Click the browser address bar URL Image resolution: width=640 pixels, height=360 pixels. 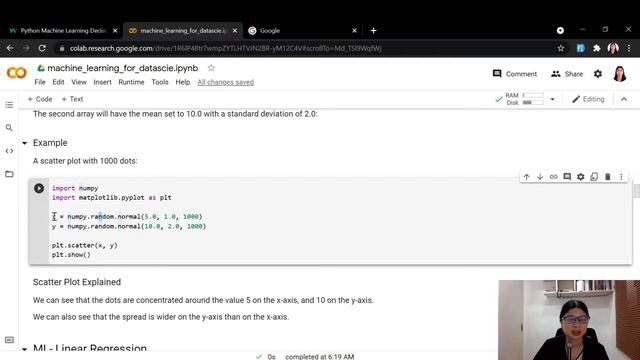coord(225,48)
